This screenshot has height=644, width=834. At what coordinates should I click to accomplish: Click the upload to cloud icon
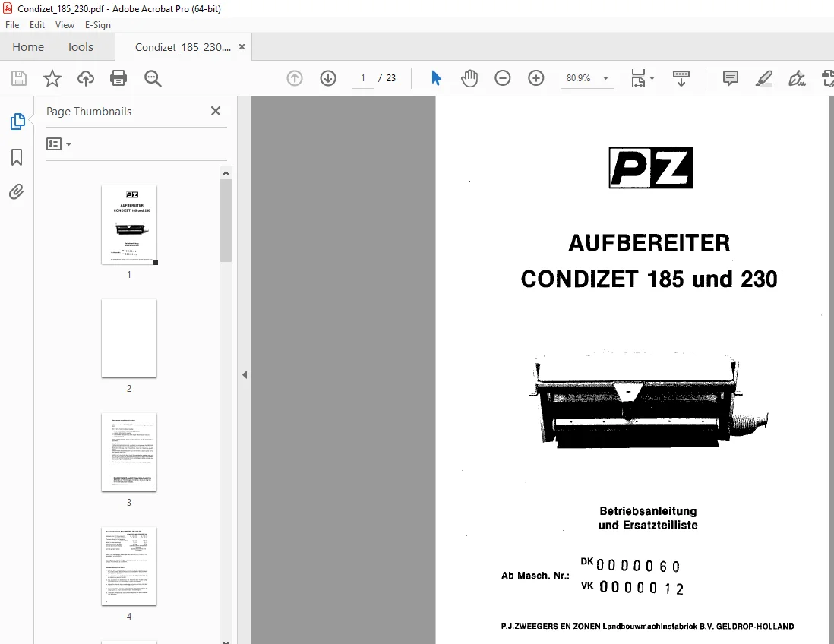coord(86,78)
